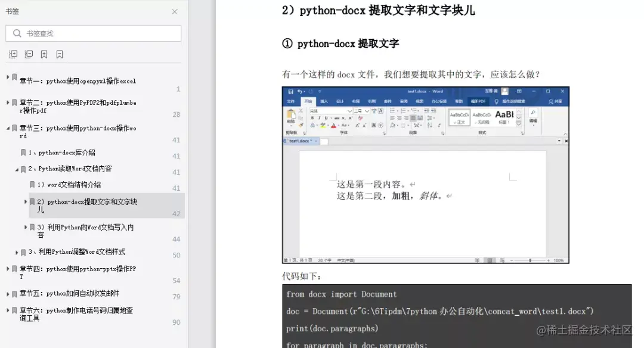
Task: Toggle italic in the Word ribbon screenshot
Action: point(320,117)
